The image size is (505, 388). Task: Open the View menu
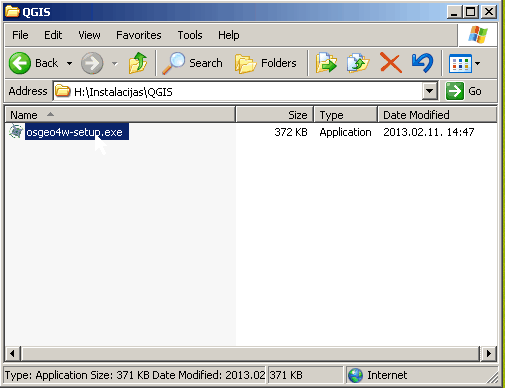coord(89,35)
